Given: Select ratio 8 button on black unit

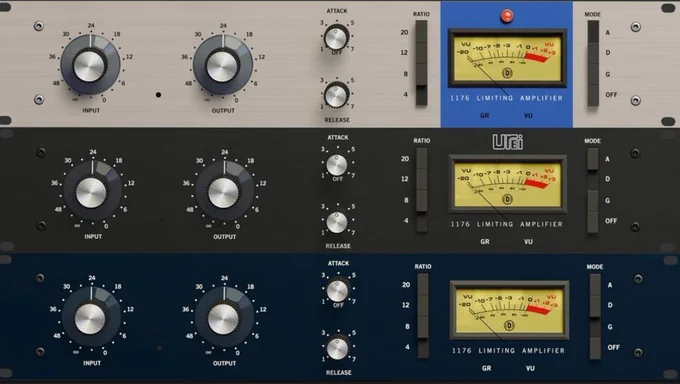Looking at the screenshot, I should [422, 200].
